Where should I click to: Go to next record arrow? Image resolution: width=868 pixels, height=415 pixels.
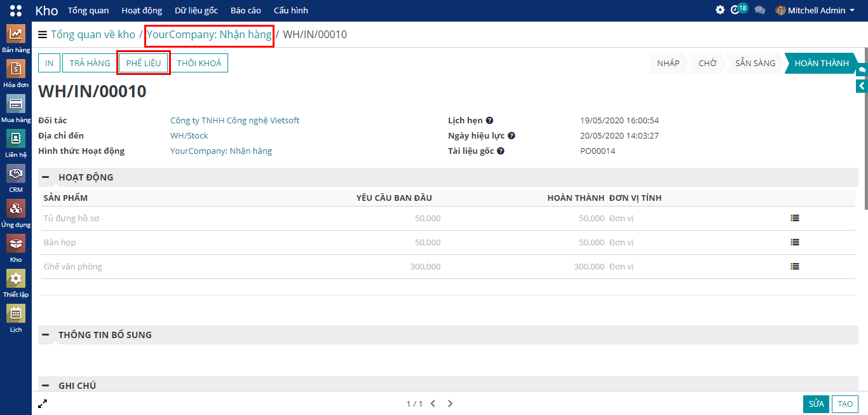(450, 404)
